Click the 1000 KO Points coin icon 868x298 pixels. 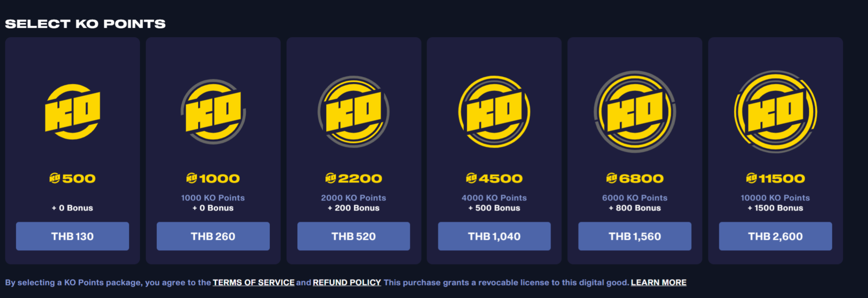pyautogui.click(x=213, y=112)
